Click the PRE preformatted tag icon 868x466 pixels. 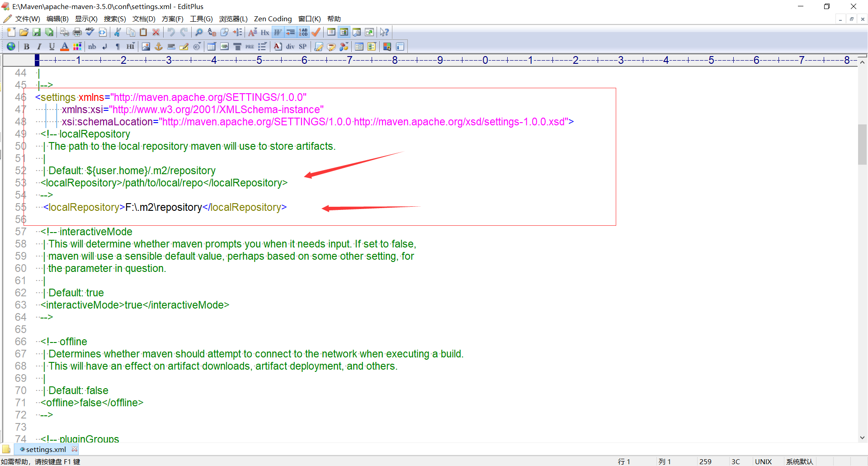[x=250, y=46]
